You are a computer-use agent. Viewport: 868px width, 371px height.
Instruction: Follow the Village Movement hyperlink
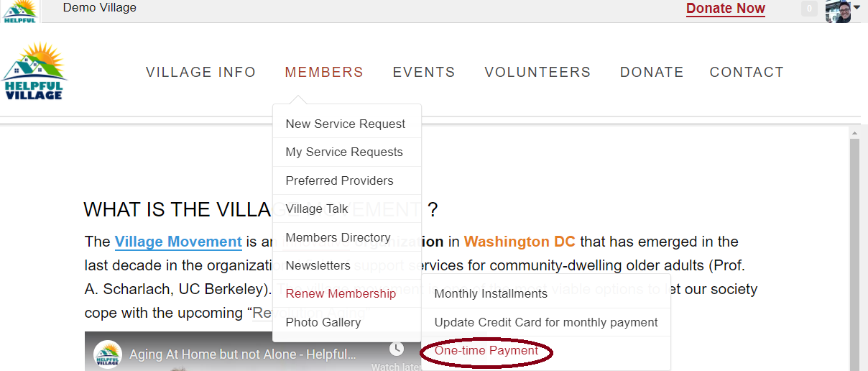[178, 242]
